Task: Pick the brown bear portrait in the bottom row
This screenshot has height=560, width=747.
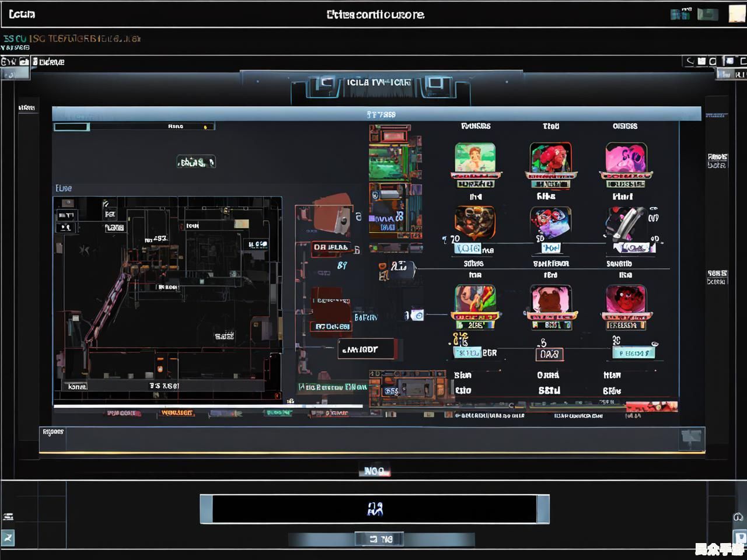Action: click(x=550, y=300)
